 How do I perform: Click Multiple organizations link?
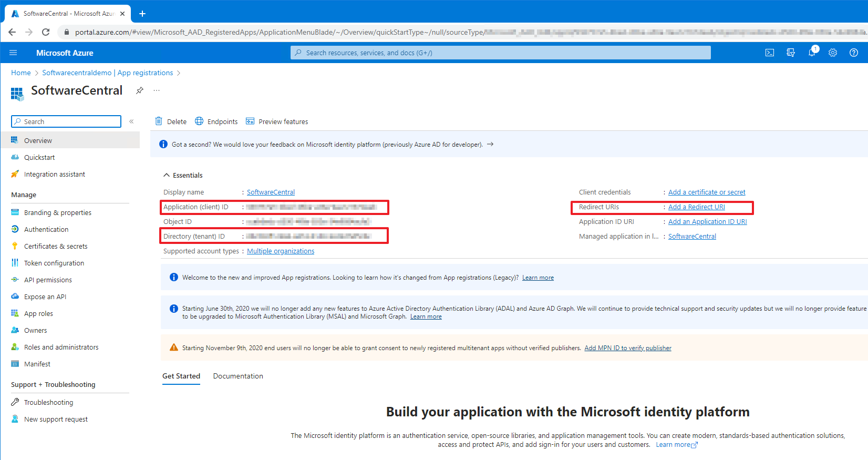tap(281, 251)
